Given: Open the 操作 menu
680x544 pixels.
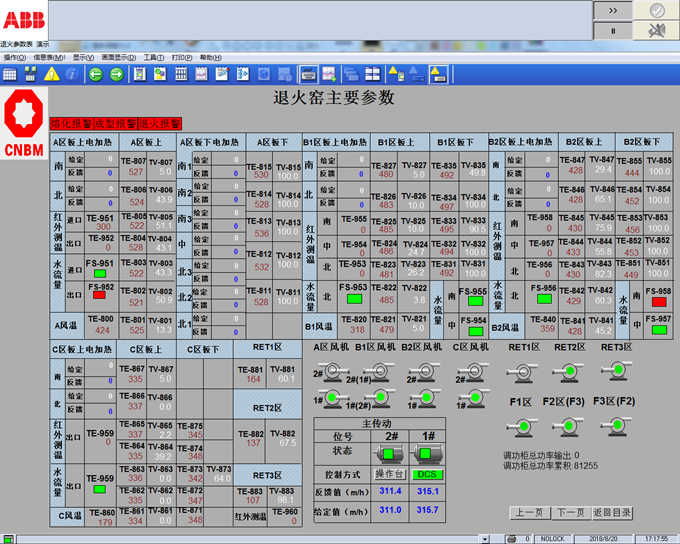Looking at the screenshot, I should click(x=15, y=58).
